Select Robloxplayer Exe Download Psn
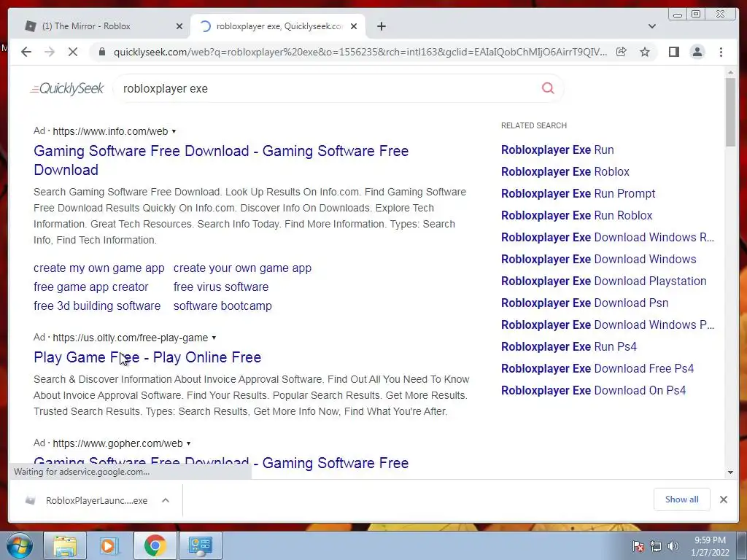 pyautogui.click(x=585, y=303)
